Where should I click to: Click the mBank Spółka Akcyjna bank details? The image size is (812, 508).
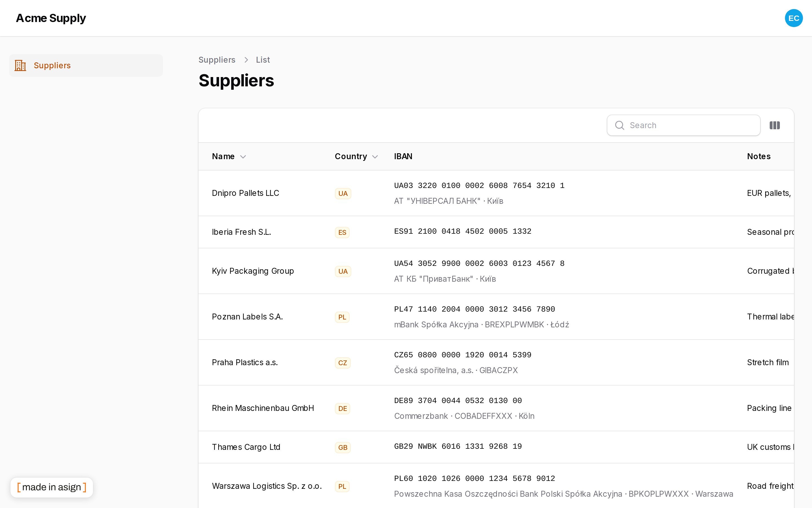click(x=482, y=325)
